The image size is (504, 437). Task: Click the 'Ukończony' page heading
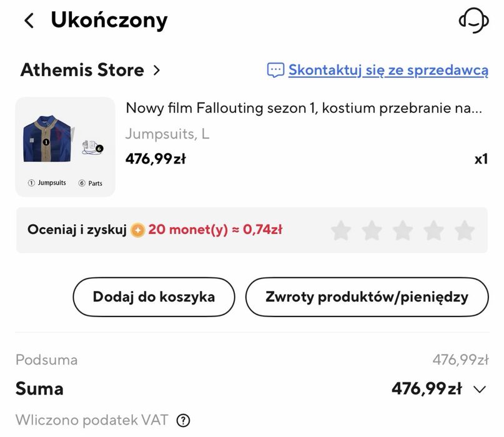109,21
